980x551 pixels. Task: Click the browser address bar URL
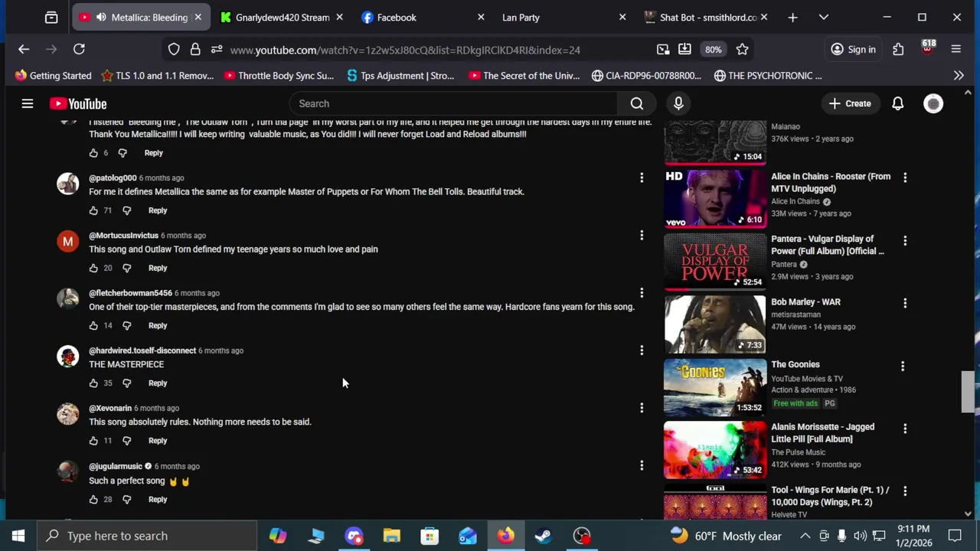(x=405, y=50)
